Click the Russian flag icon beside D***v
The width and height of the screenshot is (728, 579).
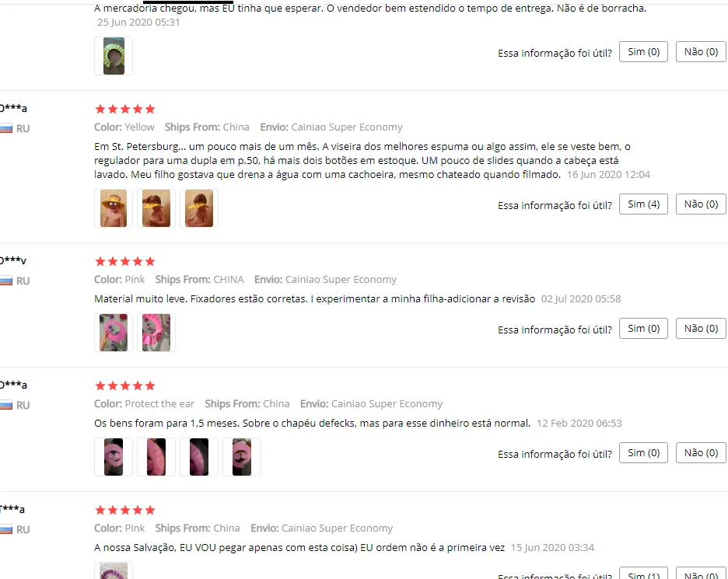point(6,281)
